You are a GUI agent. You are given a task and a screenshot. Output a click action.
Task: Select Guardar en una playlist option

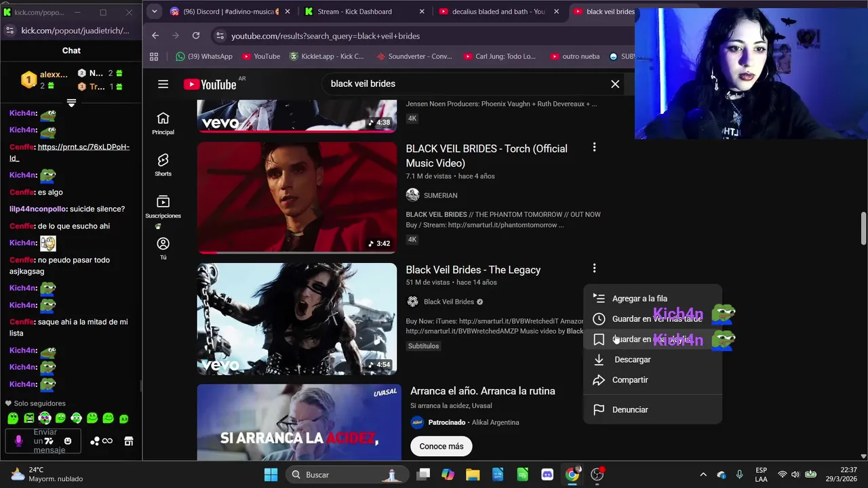tap(652, 339)
